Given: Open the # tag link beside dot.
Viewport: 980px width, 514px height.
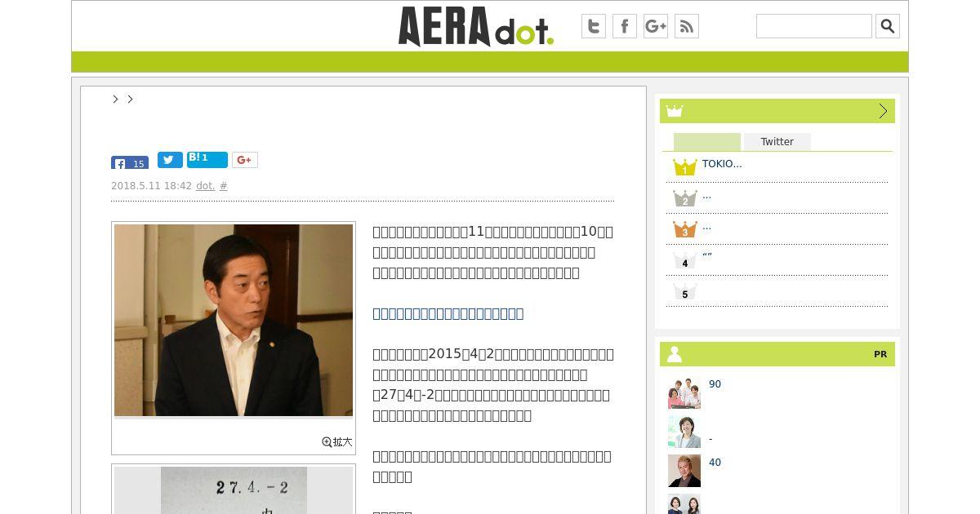Looking at the screenshot, I should 224,186.
